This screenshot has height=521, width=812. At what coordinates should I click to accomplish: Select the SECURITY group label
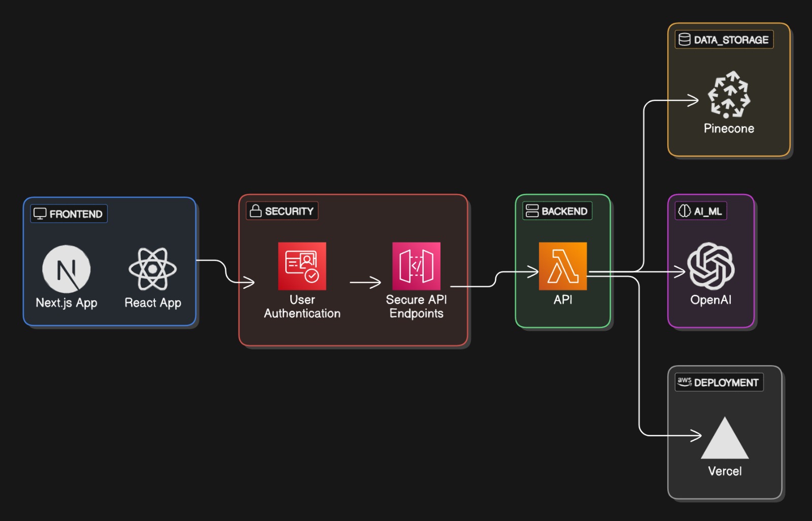click(282, 211)
